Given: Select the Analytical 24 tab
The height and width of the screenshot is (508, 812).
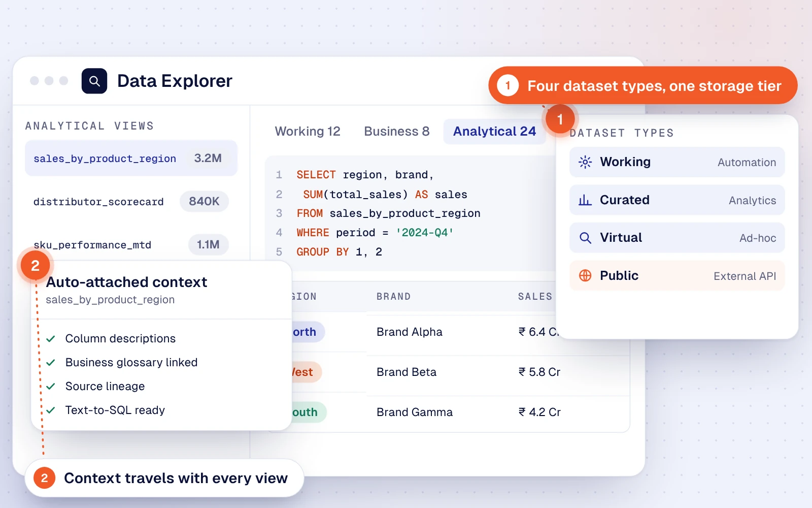Looking at the screenshot, I should pyautogui.click(x=494, y=132).
